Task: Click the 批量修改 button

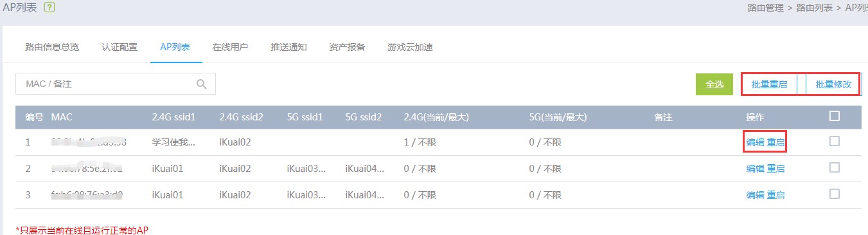Action: coord(833,84)
